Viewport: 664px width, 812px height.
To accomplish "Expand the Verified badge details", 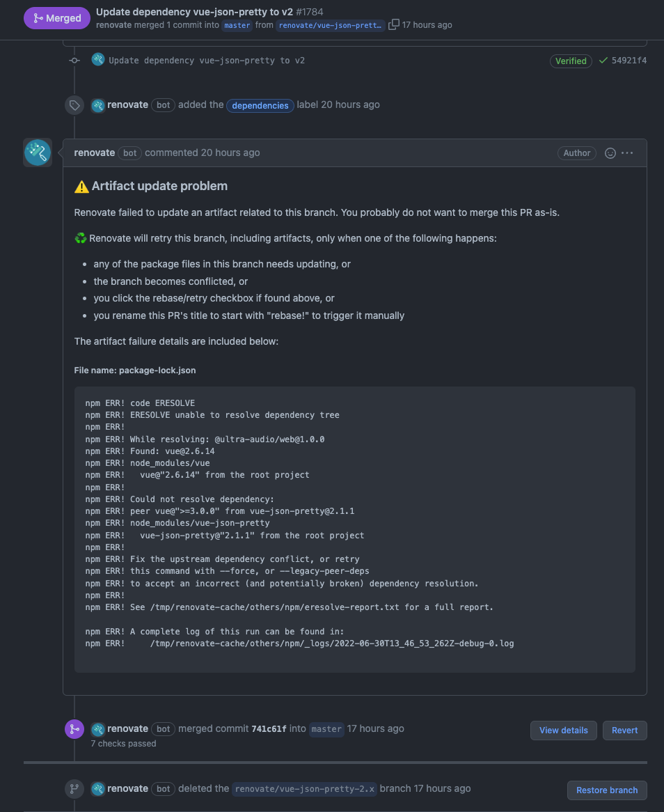I will click(x=571, y=61).
